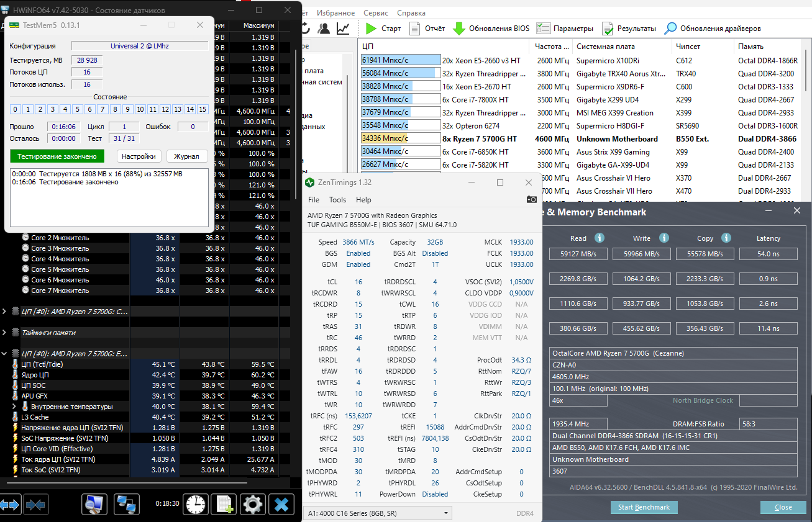The image size is (812, 522).
Task: Open the ZenTimings File menu
Action: coord(314,200)
